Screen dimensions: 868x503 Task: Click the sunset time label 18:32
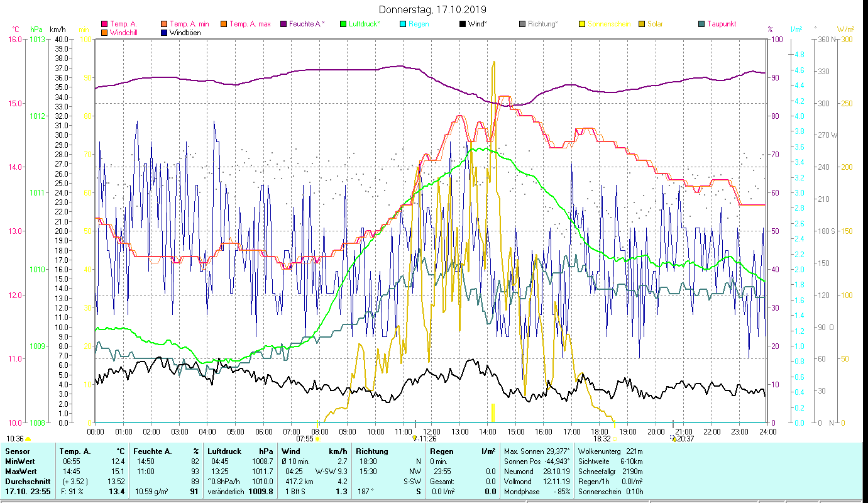pyautogui.click(x=602, y=439)
